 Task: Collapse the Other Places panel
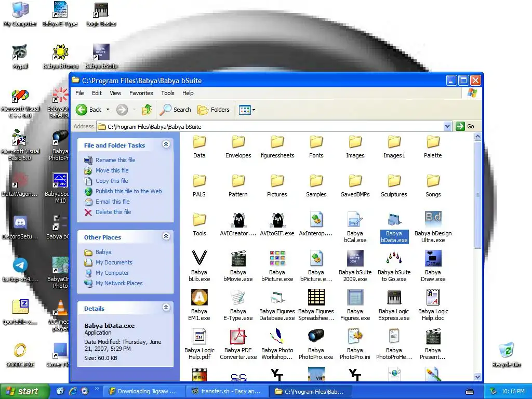click(166, 236)
